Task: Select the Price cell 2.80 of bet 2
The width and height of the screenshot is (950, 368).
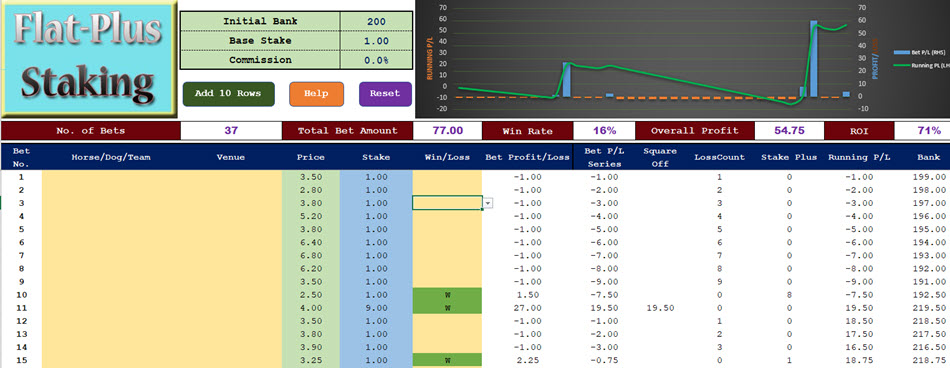Action: (311, 190)
